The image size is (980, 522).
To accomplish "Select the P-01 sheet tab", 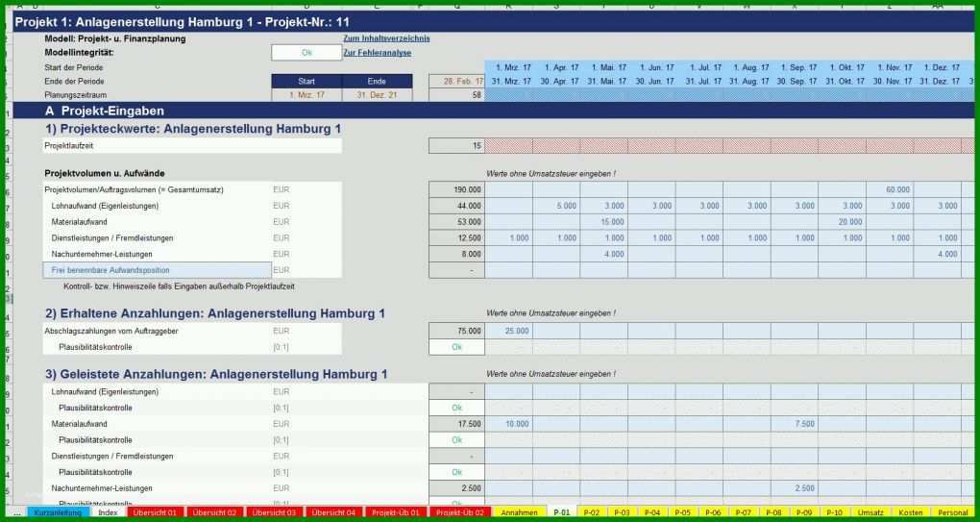I will 562,512.
